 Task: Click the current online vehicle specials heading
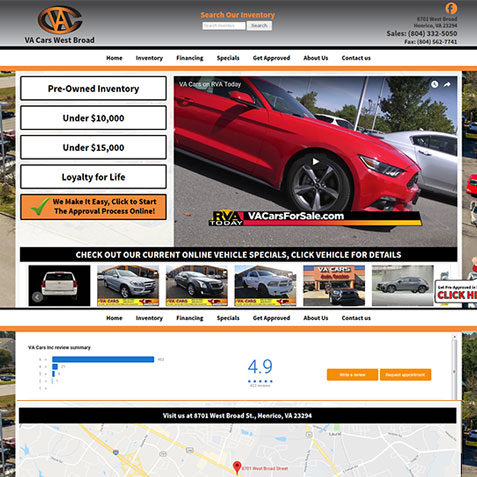point(238,255)
